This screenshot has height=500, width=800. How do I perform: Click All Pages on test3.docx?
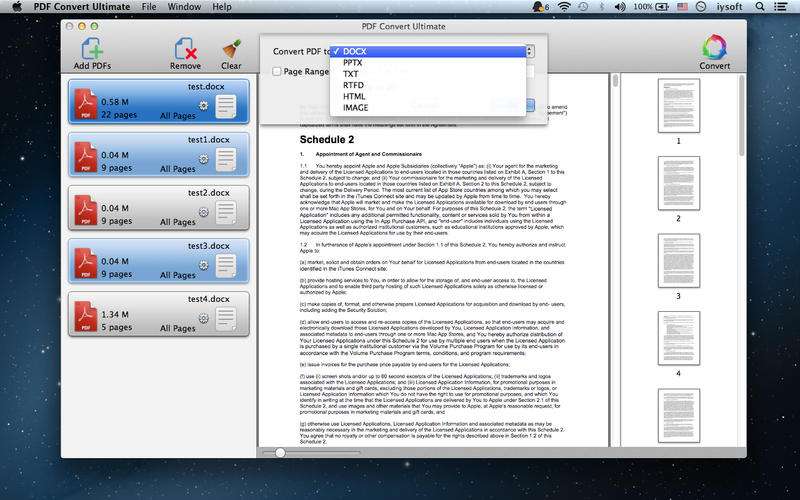click(178, 275)
